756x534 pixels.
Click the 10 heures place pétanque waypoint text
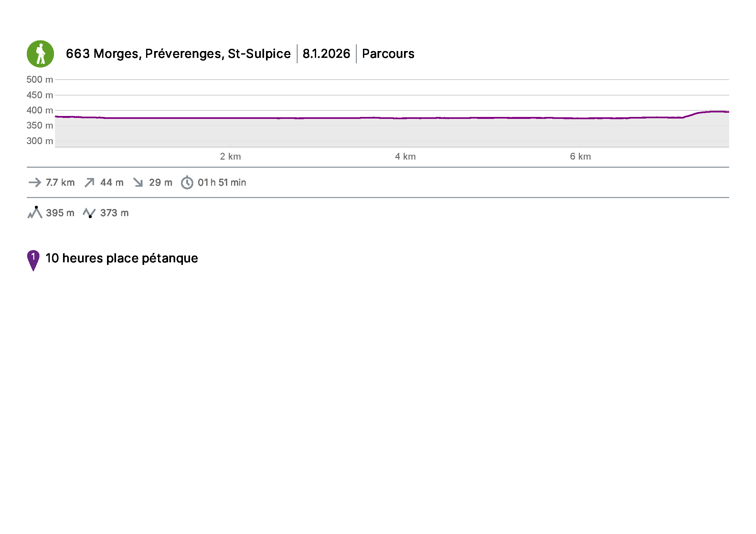tap(122, 258)
